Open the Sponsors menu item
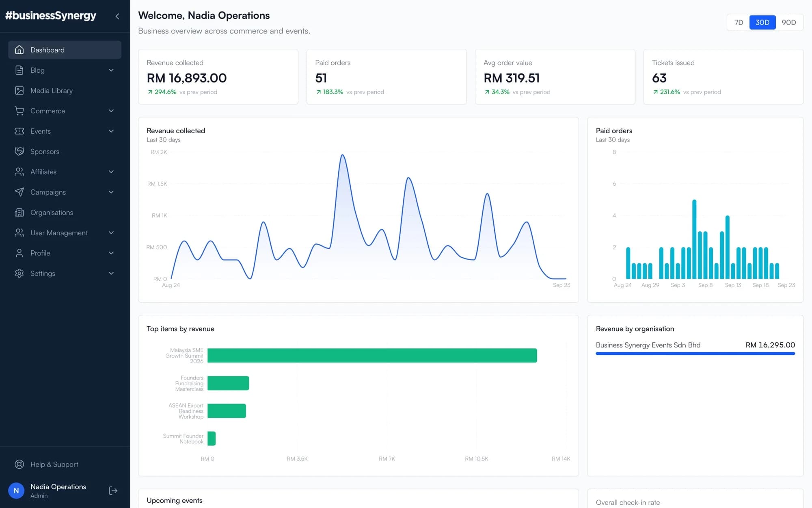812x508 pixels. point(65,151)
